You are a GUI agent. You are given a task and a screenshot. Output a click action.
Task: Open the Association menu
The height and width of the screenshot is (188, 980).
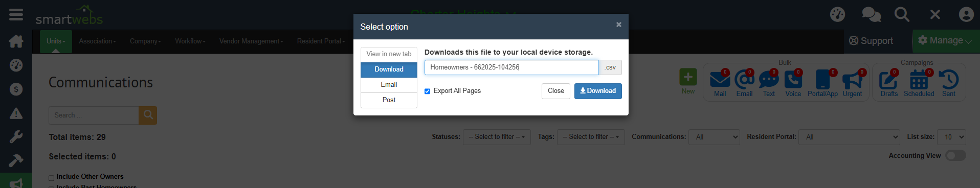tap(97, 41)
